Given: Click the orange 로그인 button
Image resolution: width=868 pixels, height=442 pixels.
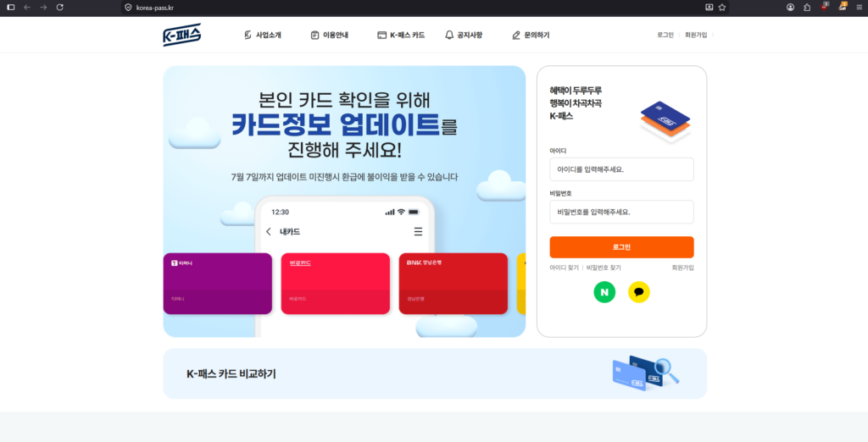Looking at the screenshot, I should coord(621,247).
